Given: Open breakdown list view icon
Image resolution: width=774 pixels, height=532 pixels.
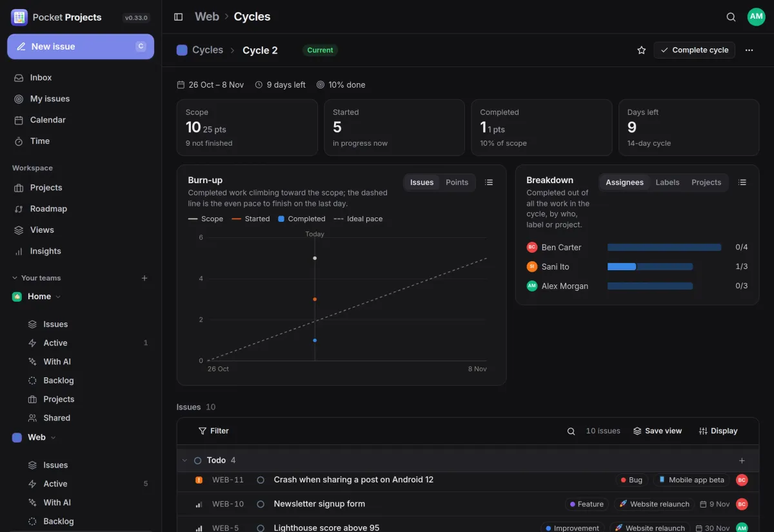Looking at the screenshot, I should tap(742, 182).
